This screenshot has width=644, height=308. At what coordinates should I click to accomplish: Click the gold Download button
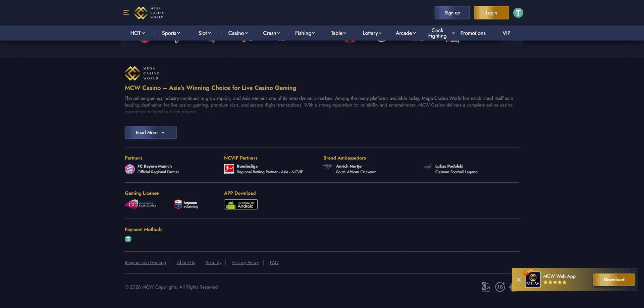[614, 280]
